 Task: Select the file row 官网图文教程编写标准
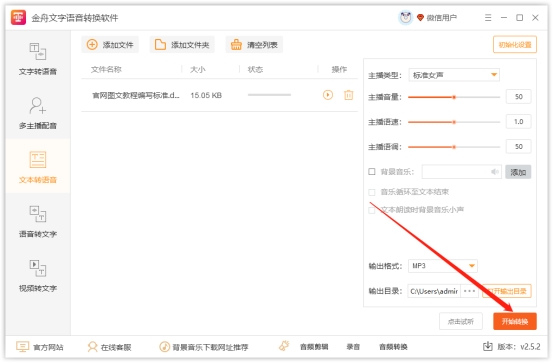click(219, 95)
